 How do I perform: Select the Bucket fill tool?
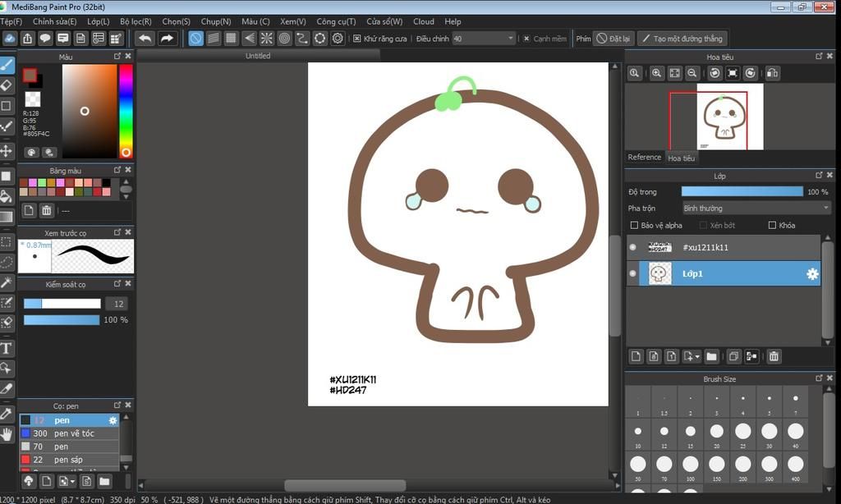[x=7, y=195]
